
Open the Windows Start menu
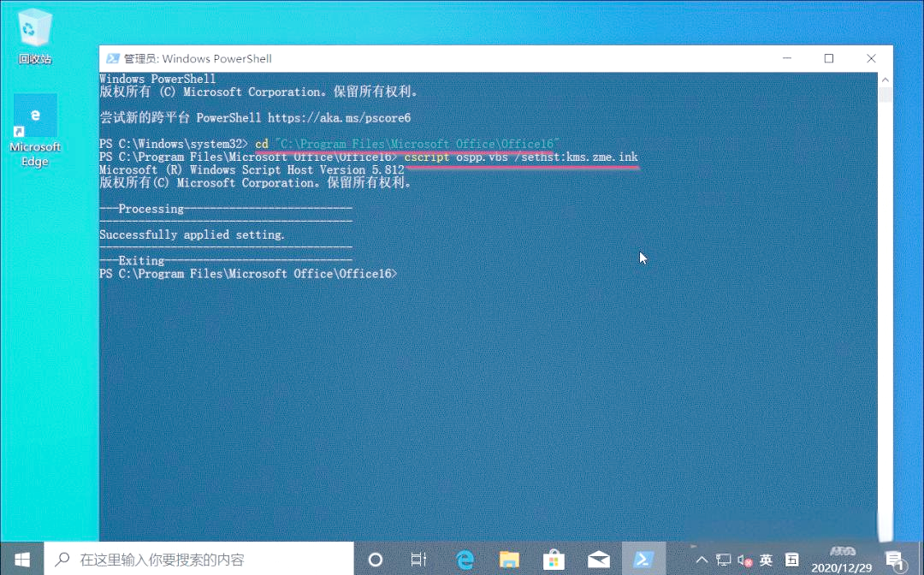[21, 559]
